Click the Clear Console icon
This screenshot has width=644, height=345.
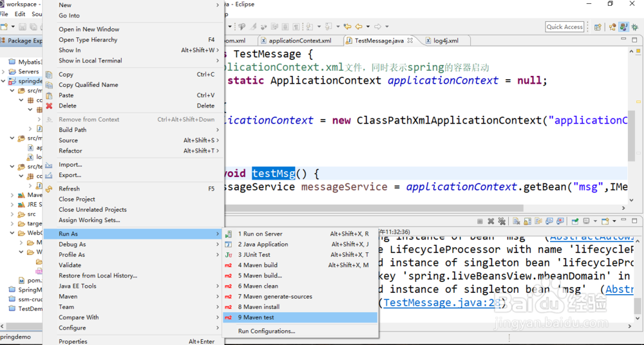pos(516,221)
